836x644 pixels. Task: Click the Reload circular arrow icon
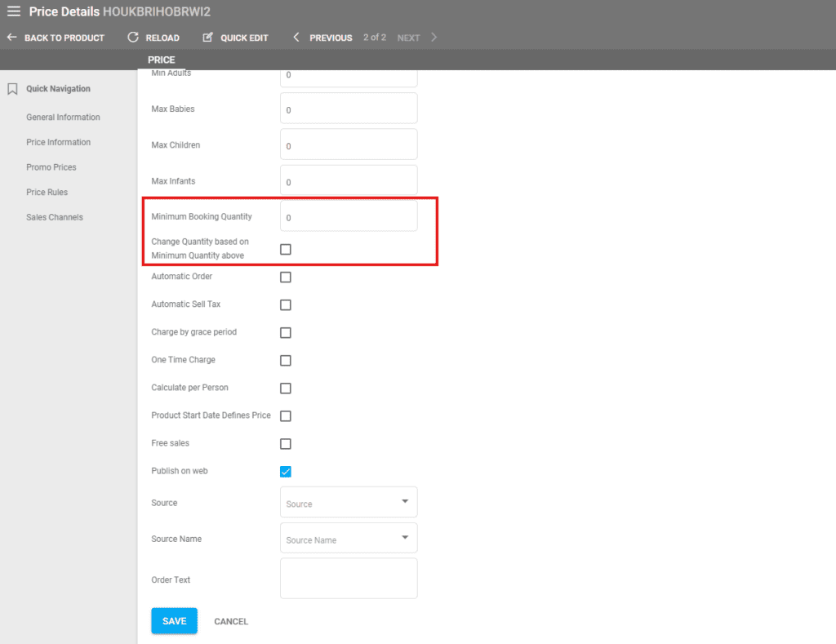point(133,38)
